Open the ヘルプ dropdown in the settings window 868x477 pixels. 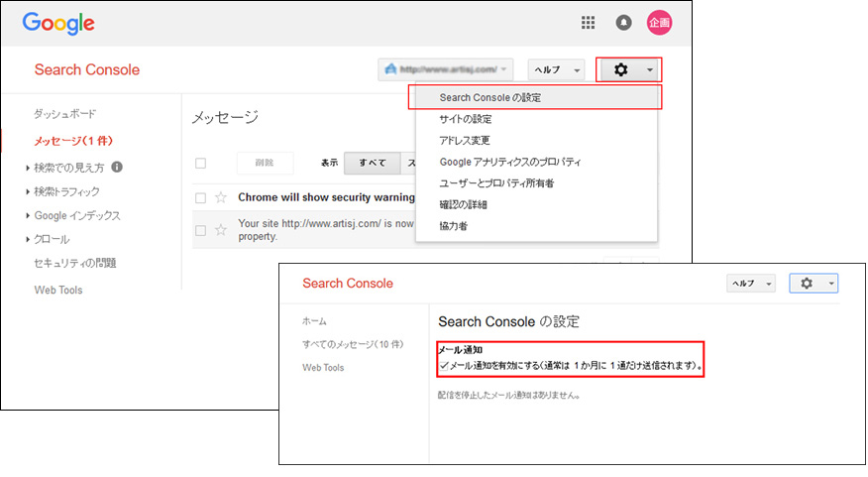[751, 283]
